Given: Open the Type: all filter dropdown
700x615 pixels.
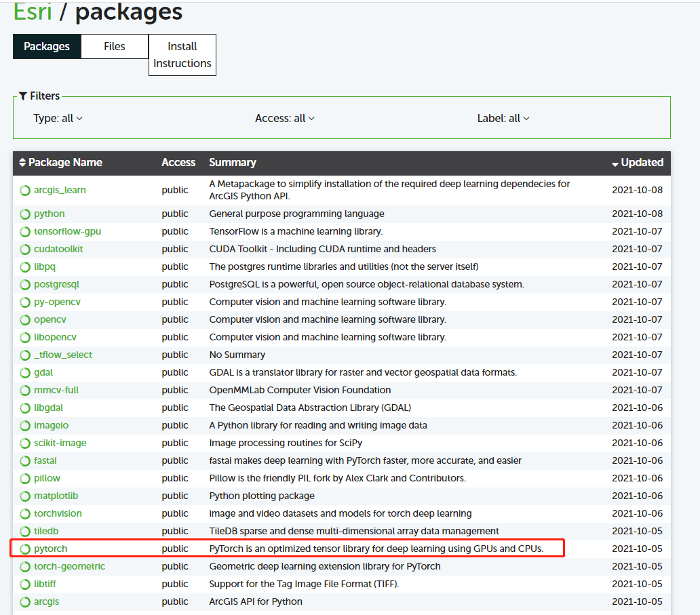Looking at the screenshot, I should point(58,118).
